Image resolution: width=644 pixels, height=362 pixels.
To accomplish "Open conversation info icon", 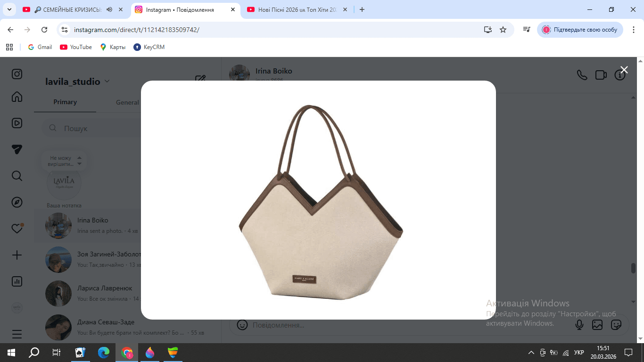I will 619,75.
